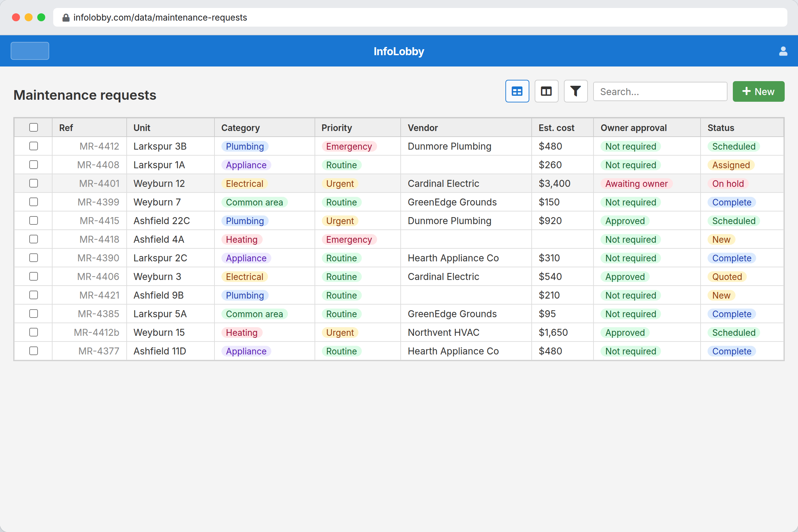The height and width of the screenshot is (532, 798).
Task: Click Appliance tag for Larkspur 1A
Action: (246, 165)
